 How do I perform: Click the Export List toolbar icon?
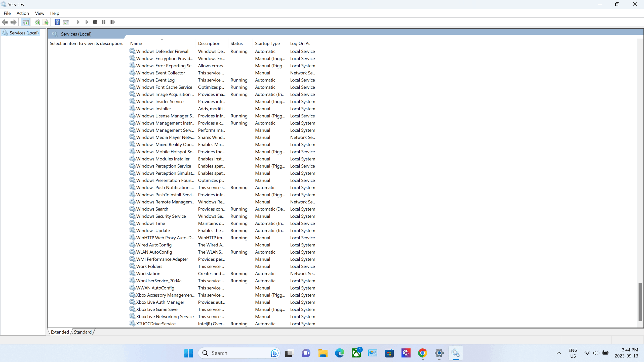pos(46,22)
